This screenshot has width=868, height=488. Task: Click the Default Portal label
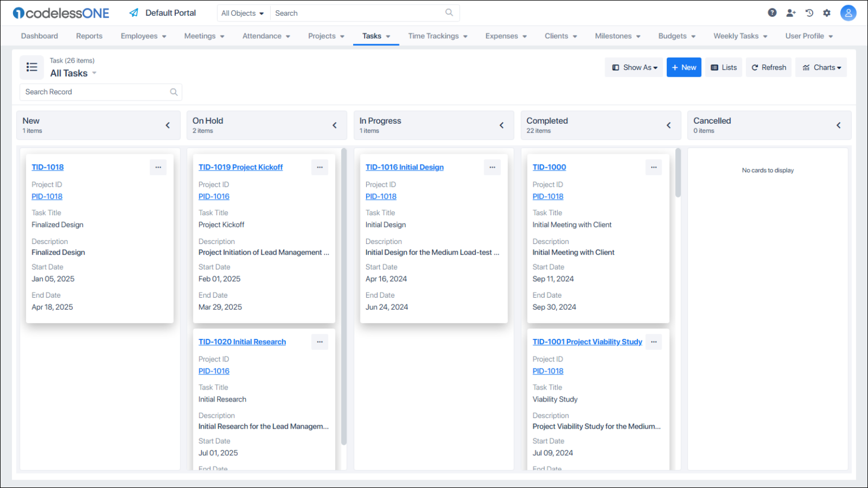[x=171, y=12]
